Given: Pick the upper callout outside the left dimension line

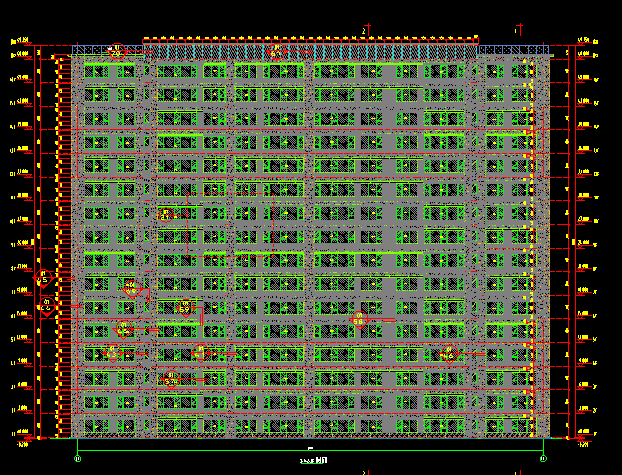Looking at the screenshot, I should (44, 277).
